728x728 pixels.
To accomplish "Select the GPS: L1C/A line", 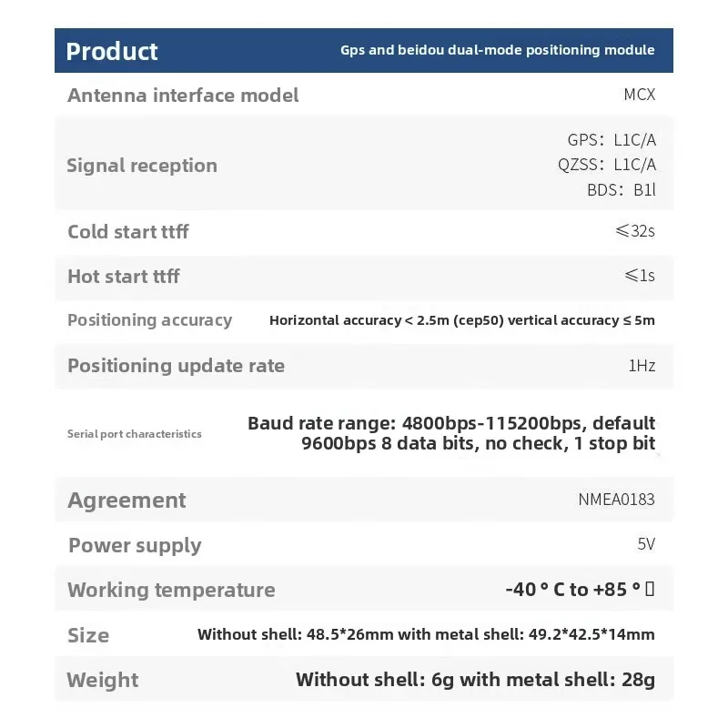I will (612, 140).
